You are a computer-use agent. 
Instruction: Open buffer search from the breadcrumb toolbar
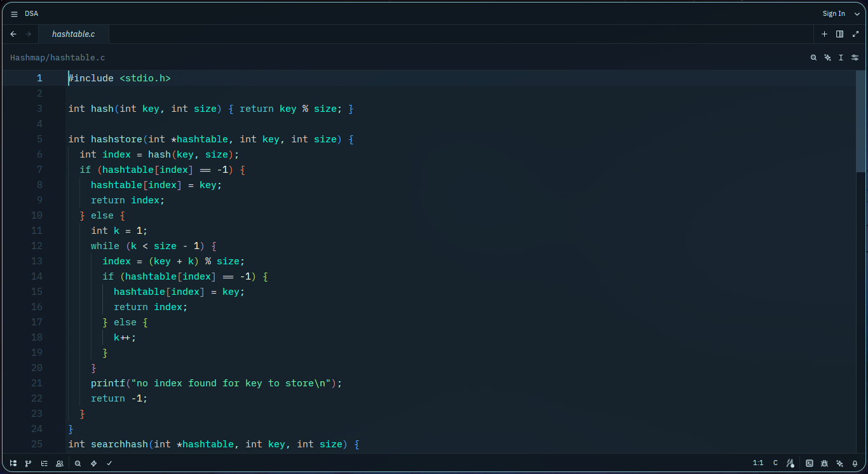click(x=813, y=58)
